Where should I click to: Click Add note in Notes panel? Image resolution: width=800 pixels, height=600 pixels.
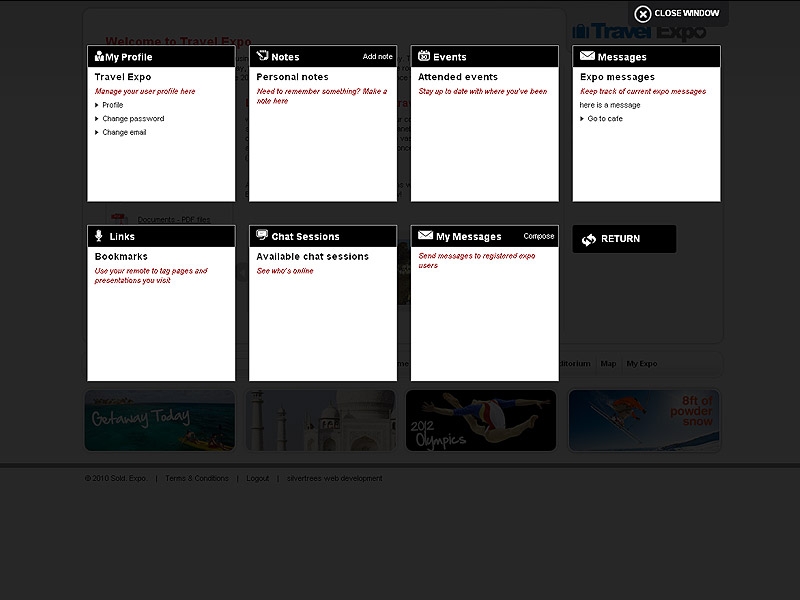tap(377, 57)
